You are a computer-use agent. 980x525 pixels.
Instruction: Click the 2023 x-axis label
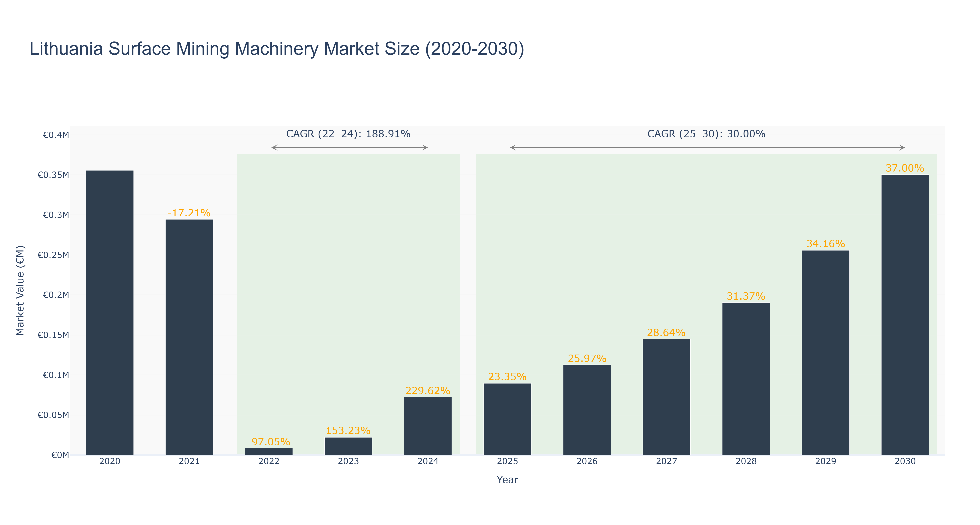pos(348,461)
